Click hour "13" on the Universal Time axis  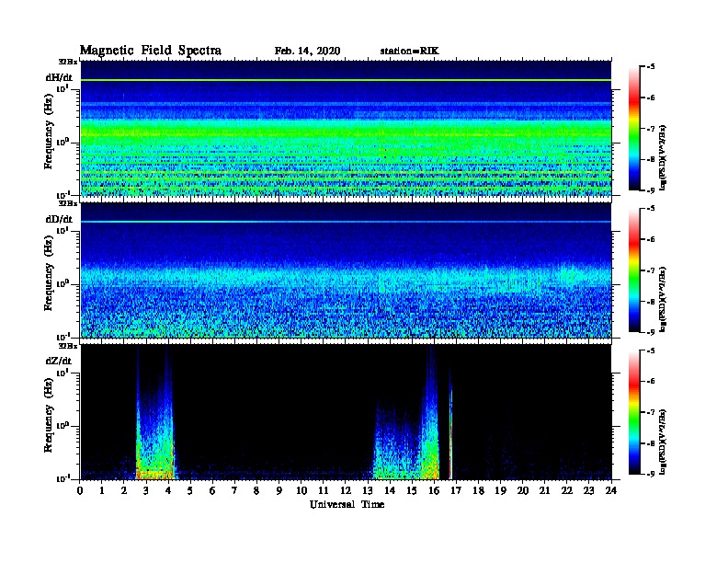[368, 491]
